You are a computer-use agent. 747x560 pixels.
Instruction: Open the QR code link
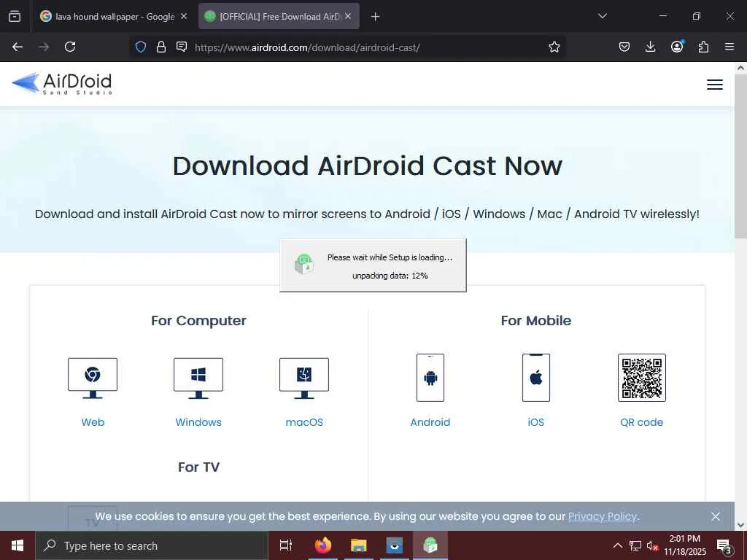(642, 422)
